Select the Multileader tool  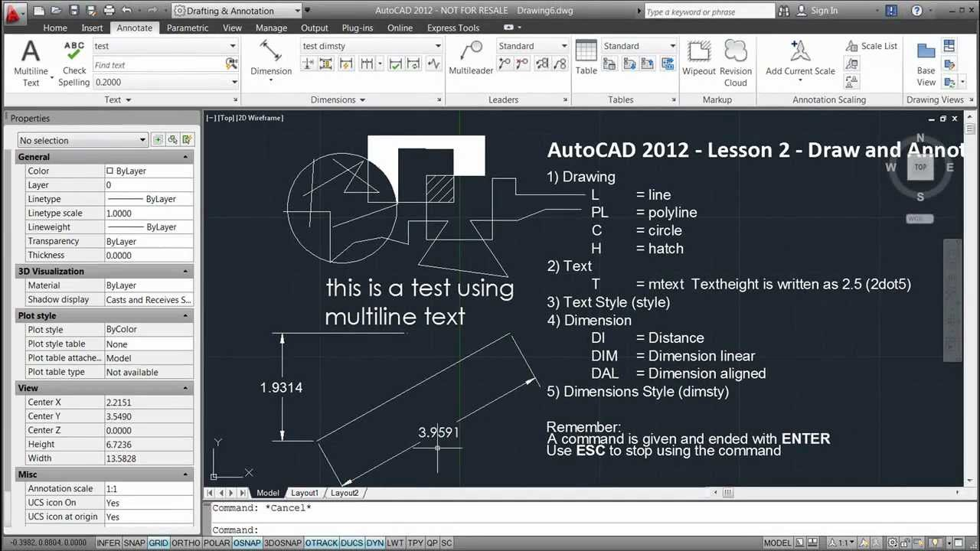pos(471,58)
